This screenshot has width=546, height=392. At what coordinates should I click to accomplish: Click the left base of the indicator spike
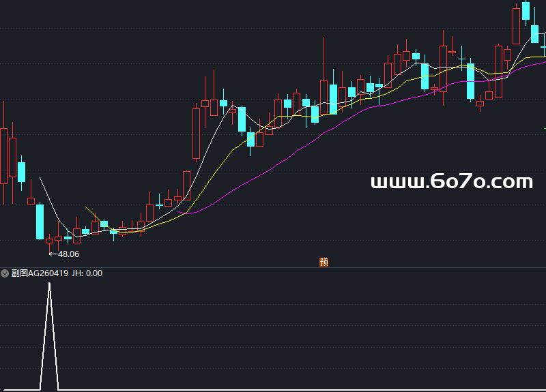coord(40,389)
